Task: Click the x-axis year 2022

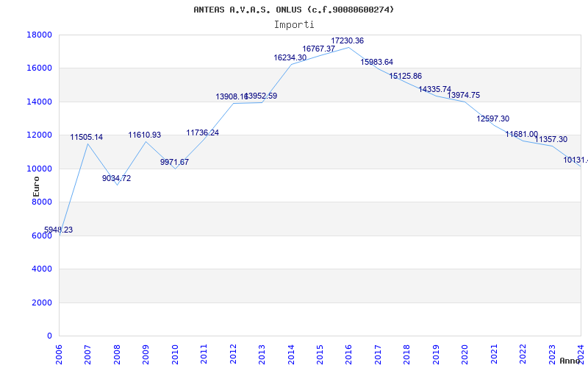Action: click(523, 354)
